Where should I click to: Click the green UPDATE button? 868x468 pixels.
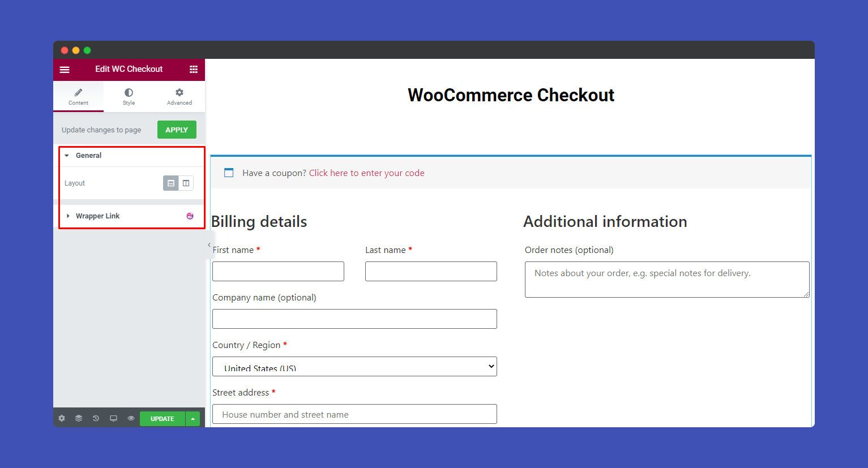point(163,419)
